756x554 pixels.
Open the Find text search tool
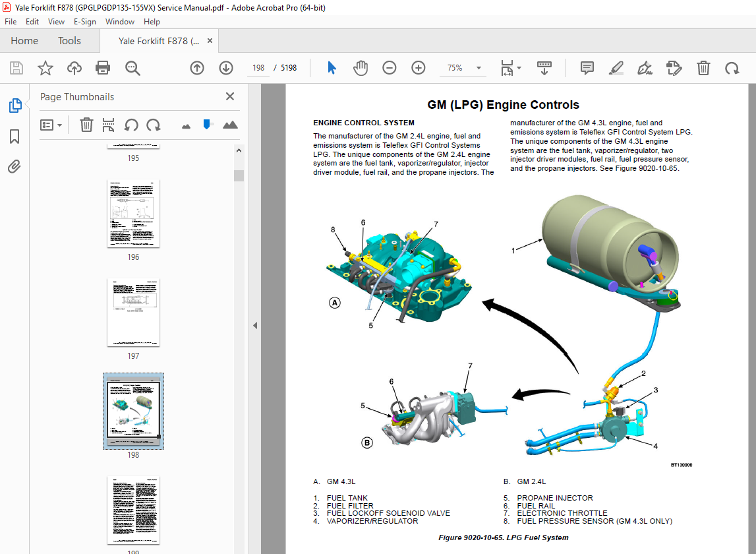click(132, 68)
